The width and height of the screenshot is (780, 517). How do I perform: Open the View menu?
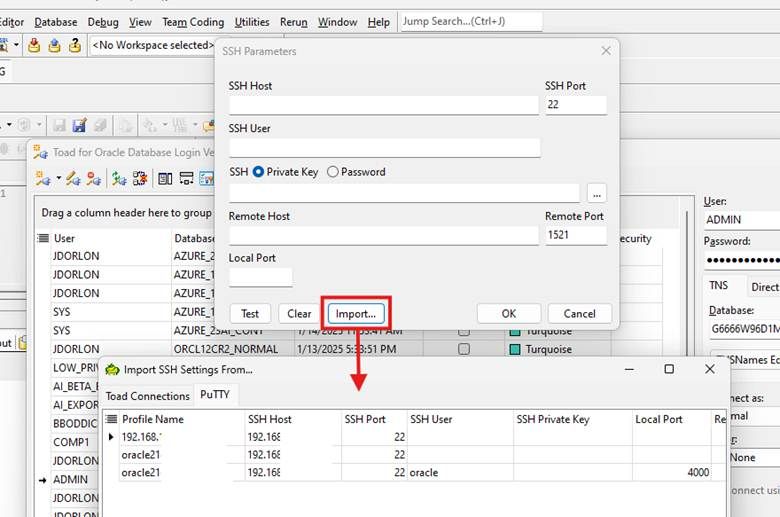tap(140, 22)
